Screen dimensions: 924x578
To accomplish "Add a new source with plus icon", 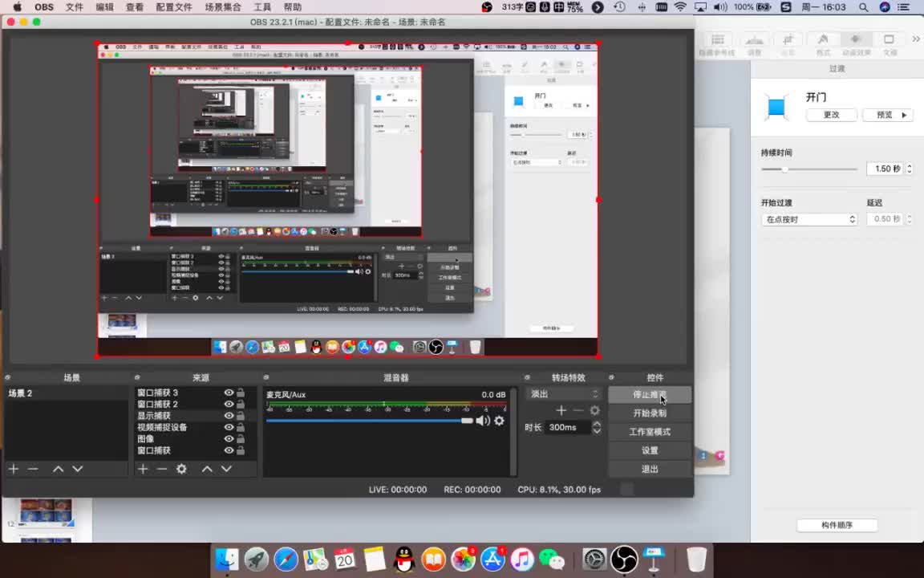I will [143, 469].
